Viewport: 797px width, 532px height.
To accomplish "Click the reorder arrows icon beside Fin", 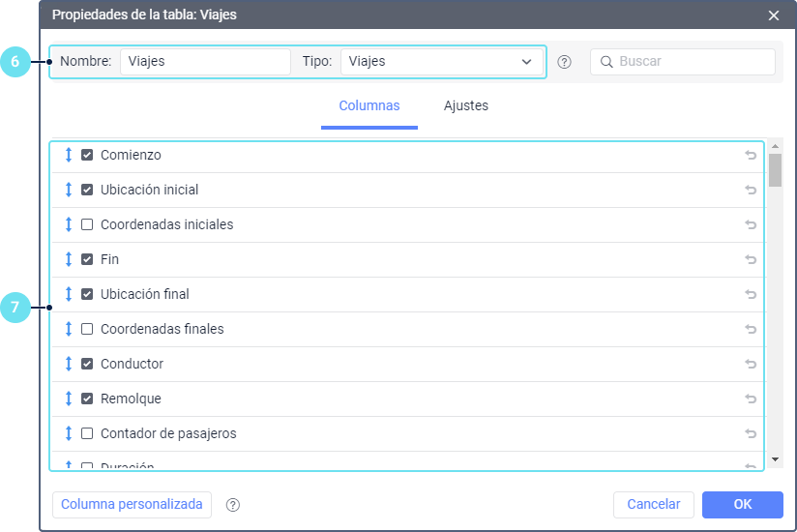I will click(x=69, y=259).
